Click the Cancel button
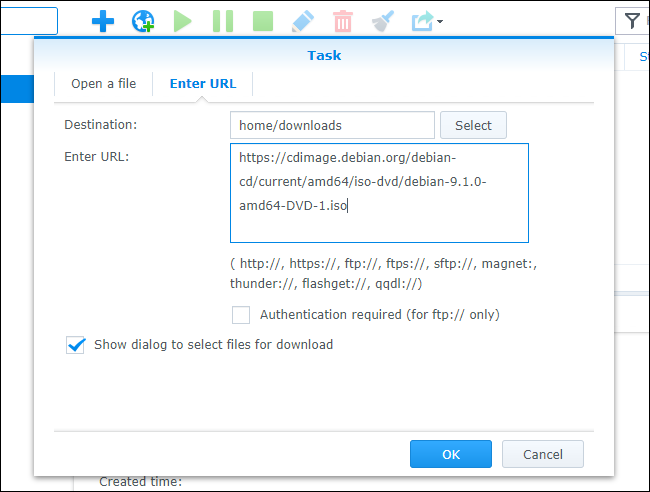650x492 pixels. click(x=543, y=454)
